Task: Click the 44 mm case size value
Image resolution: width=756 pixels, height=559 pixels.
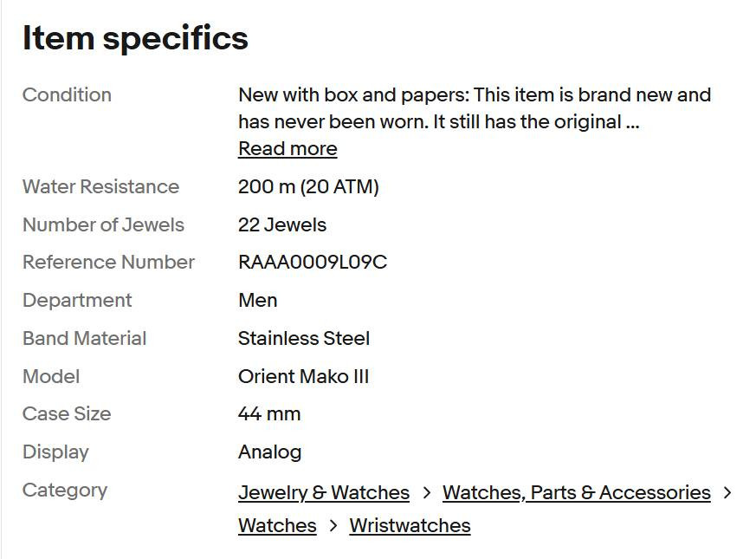Action: [269, 413]
